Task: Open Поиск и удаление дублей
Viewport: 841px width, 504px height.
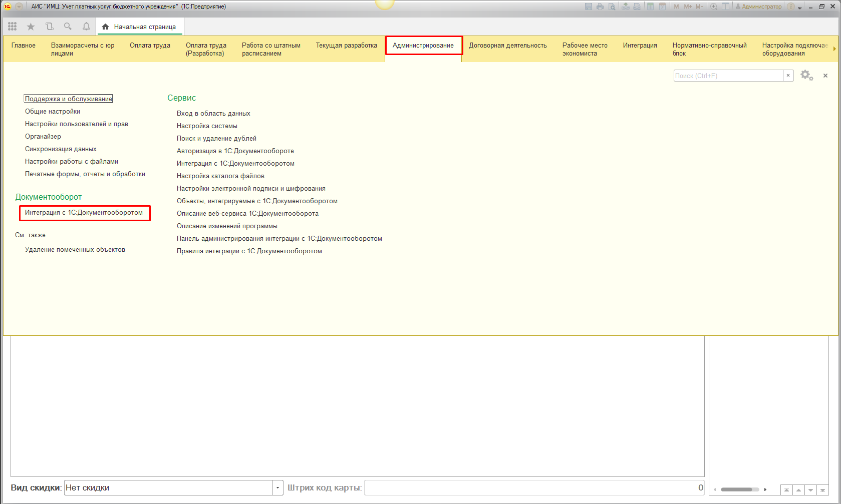Action: [x=216, y=139]
